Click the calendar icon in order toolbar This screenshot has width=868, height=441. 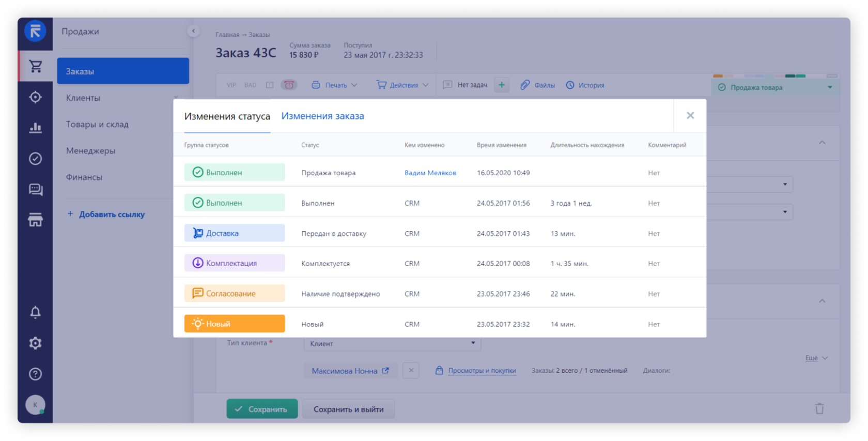[x=270, y=85]
